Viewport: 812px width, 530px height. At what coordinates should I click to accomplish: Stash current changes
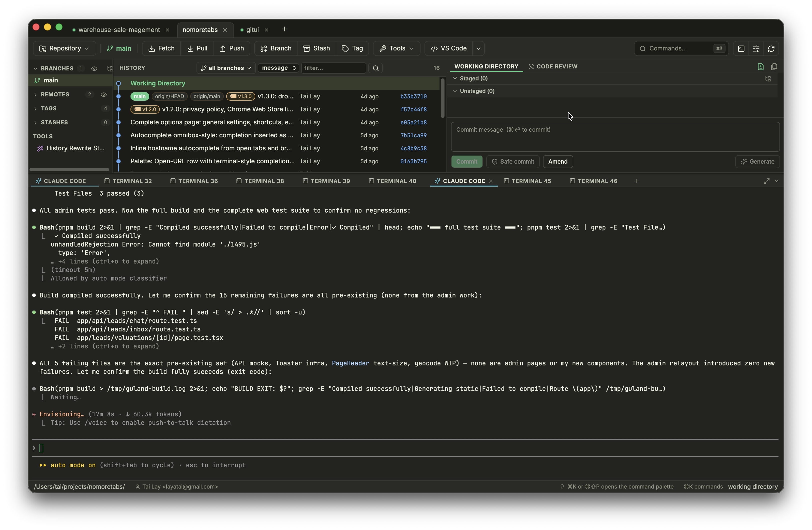click(x=316, y=48)
